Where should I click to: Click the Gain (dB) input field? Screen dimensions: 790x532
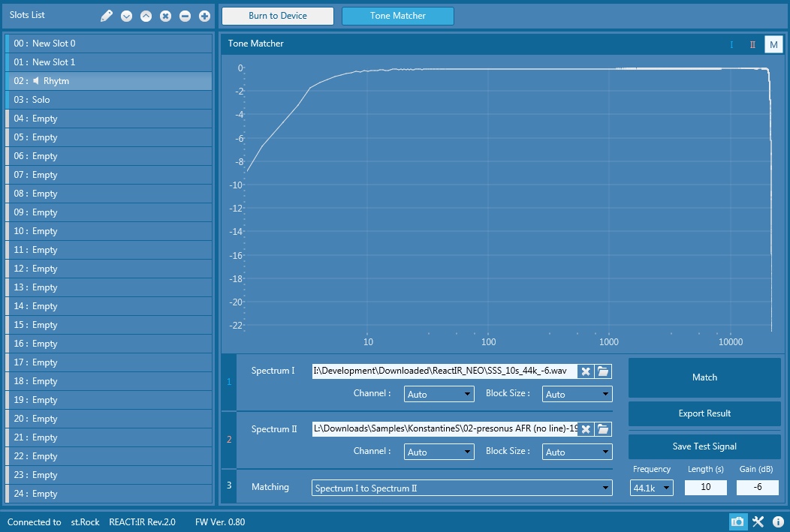tap(757, 488)
